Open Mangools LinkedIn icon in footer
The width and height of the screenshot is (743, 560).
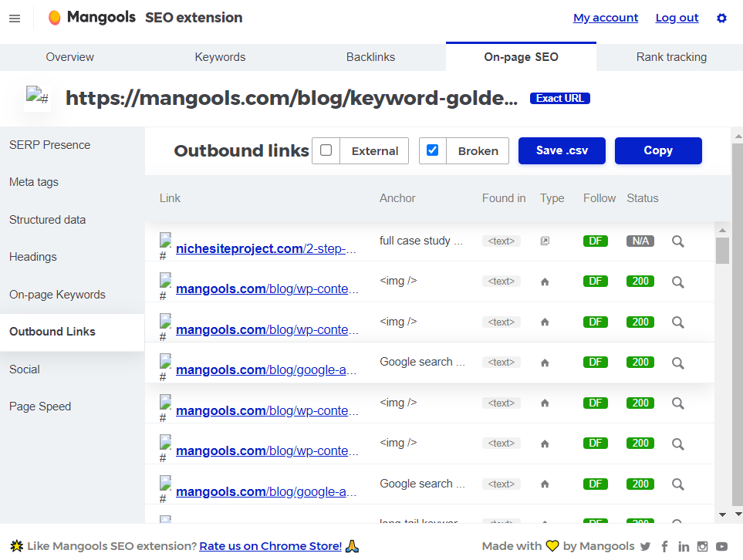click(684, 547)
